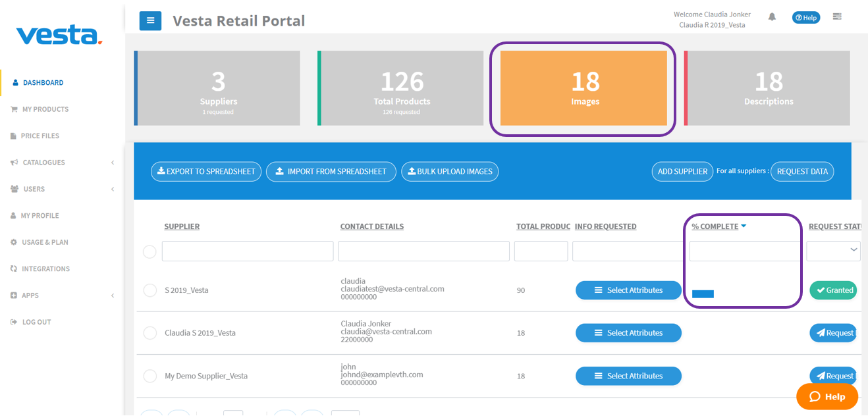Click Bulk Upload Images
This screenshot has width=868, height=416.
coord(450,171)
